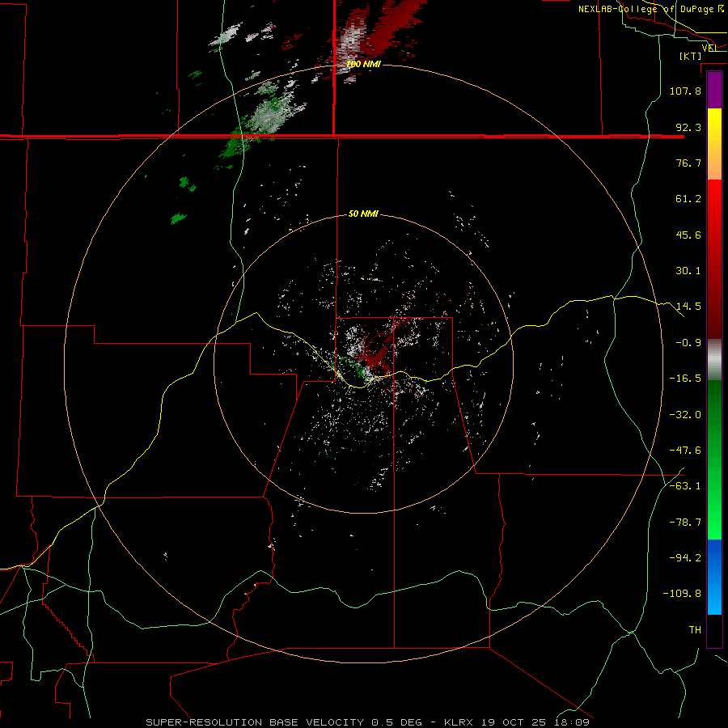Click the 100 NMI range ring label
Image resolution: width=728 pixels, height=728 pixels.
point(364,64)
